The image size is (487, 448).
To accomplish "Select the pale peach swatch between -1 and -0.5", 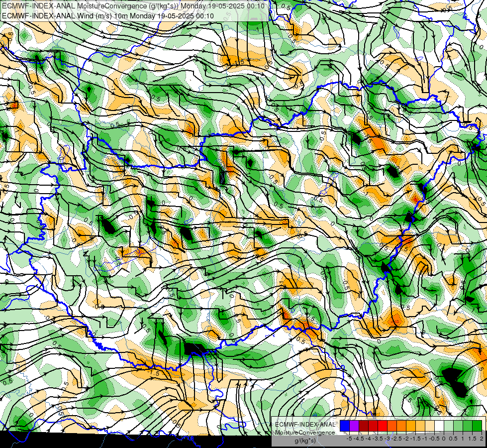I will (x=429, y=426).
